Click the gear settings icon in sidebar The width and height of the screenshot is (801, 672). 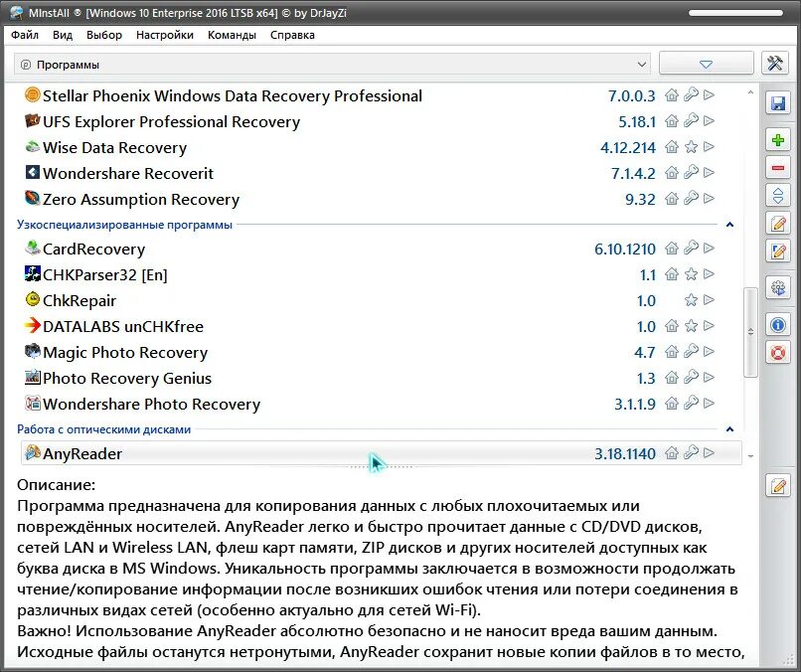click(x=777, y=287)
